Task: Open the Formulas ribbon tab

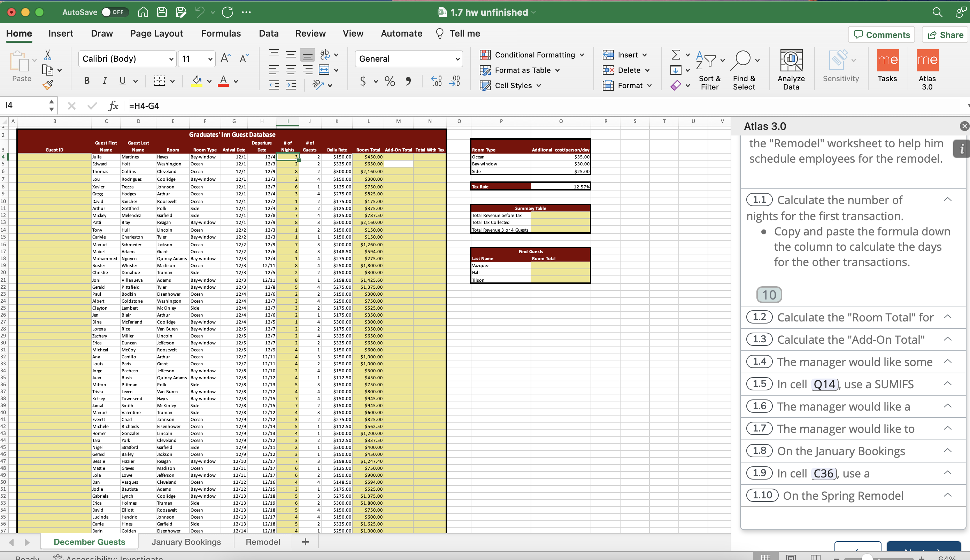Action: point(221,33)
